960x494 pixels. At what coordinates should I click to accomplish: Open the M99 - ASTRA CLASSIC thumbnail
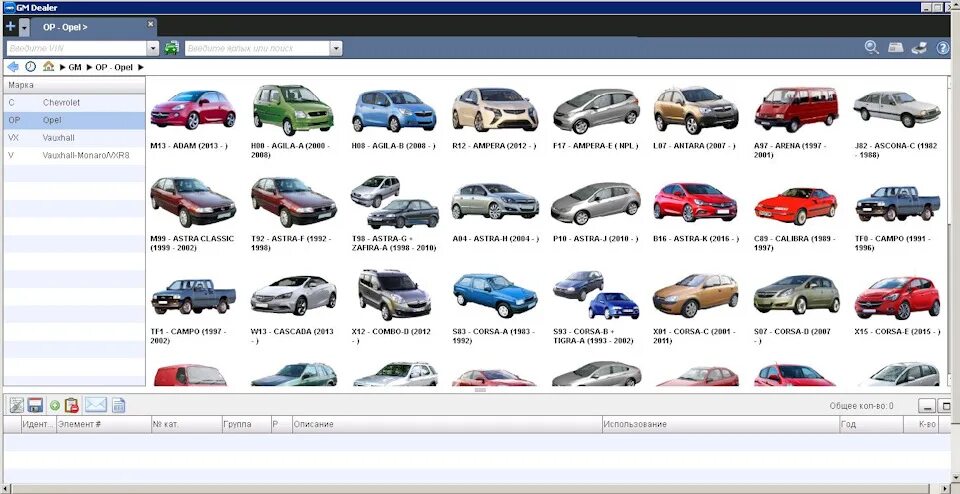tap(193, 202)
